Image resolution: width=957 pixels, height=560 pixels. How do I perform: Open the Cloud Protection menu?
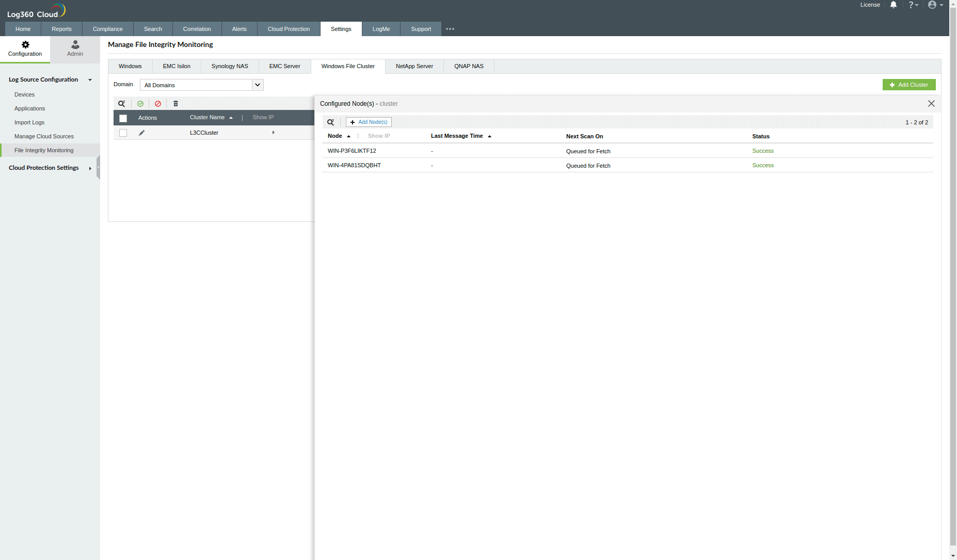289,29
